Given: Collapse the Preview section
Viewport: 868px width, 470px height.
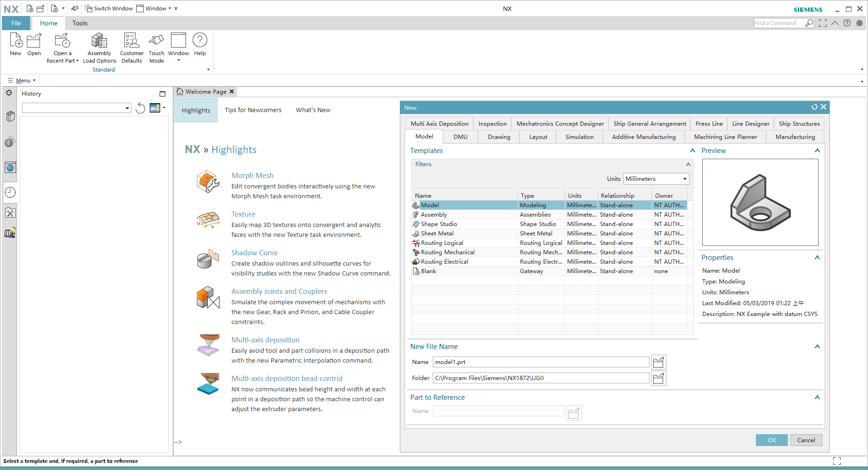Looking at the screenshot, I should (817, 151).
